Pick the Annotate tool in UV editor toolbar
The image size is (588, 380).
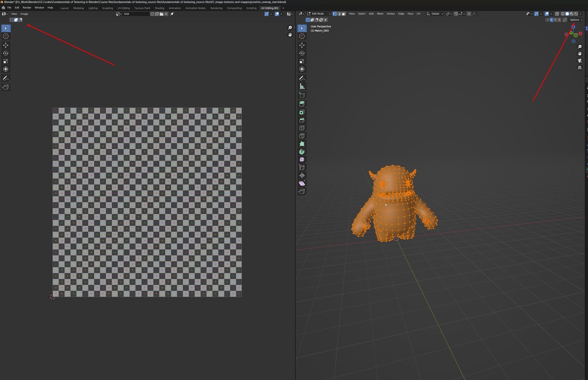pyautogui.click(x=6, y=79)
